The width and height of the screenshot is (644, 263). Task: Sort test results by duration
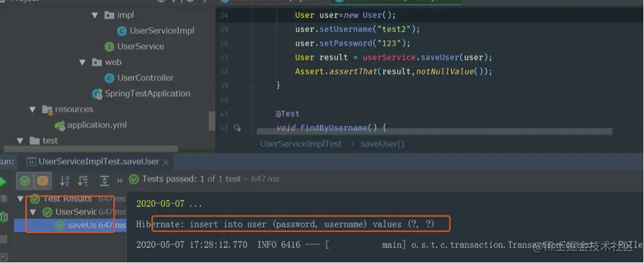point(84,181)
